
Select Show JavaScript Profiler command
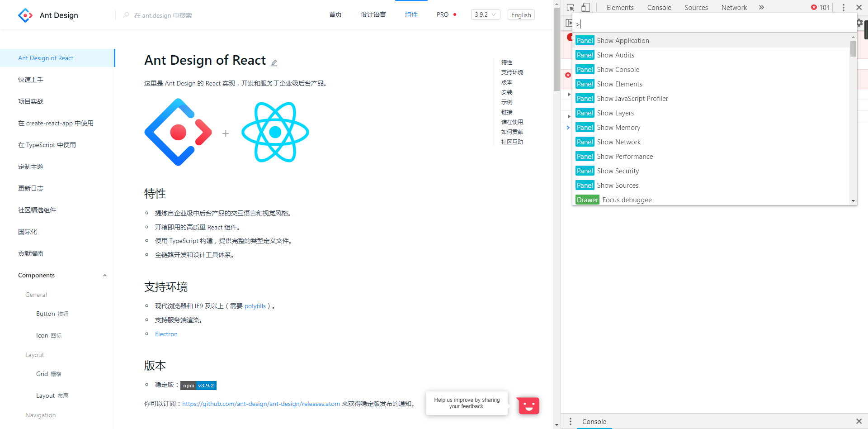[x=712, y=98]
